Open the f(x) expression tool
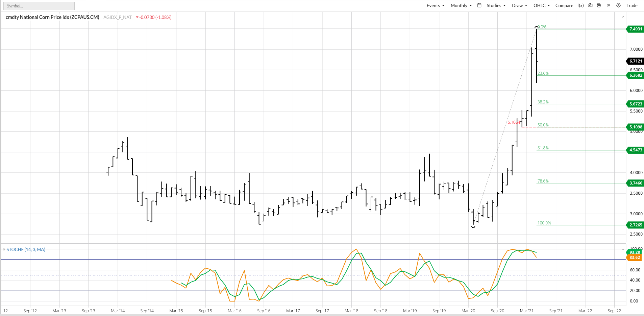This screenshot has height=316, width=644. [580, 5]
